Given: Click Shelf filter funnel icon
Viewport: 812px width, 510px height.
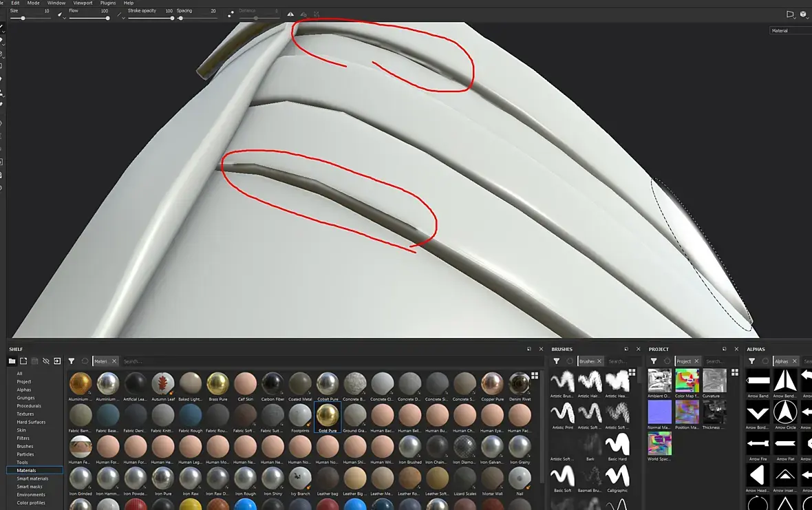Looking at the screenshot, I should (72, 361).
